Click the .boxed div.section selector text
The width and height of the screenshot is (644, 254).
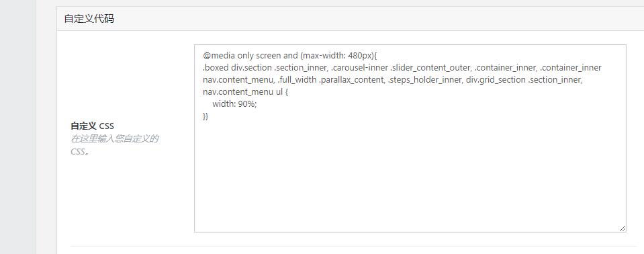click(237, 68)
